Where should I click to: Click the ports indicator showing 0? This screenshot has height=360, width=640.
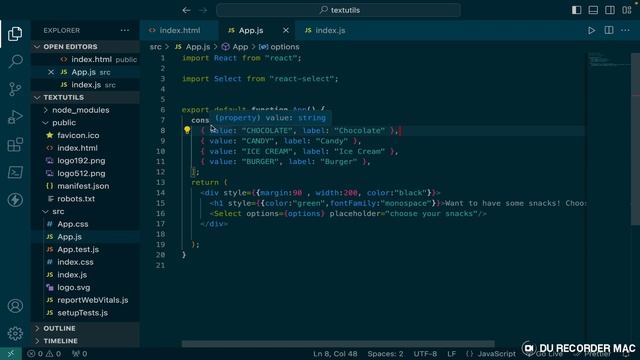point(80,354)
